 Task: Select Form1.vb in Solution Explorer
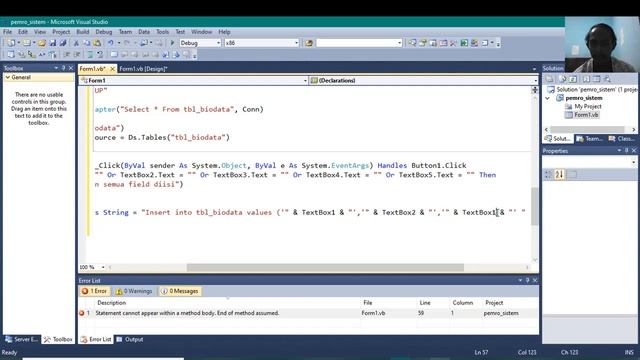click(586, 115)
